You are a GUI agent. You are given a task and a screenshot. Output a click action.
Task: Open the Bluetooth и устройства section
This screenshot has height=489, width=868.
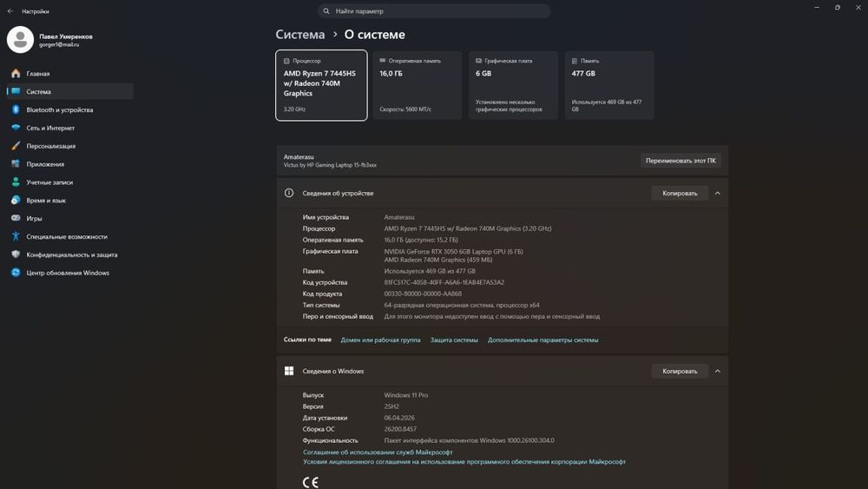pyautogui.click(x=69, y=109)
